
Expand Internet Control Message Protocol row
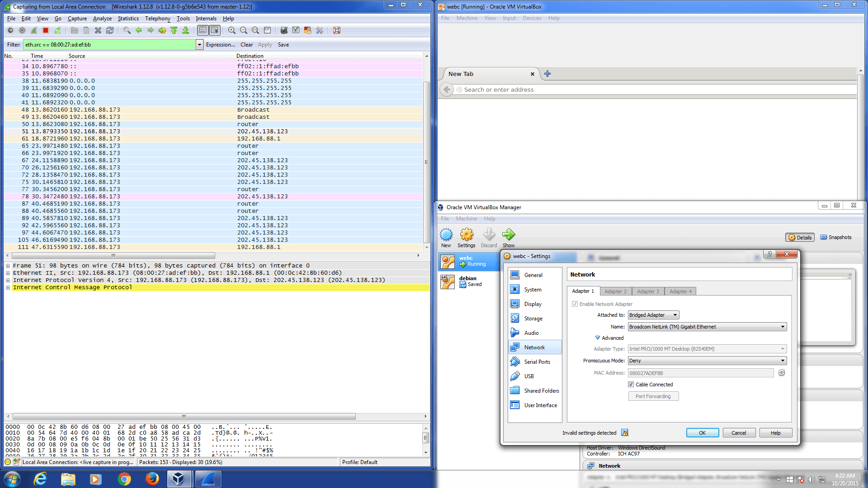pos(8,287)
